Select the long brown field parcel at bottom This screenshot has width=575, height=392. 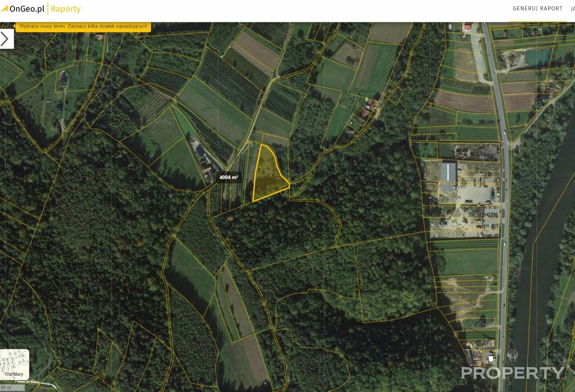[x=238, y=303]
